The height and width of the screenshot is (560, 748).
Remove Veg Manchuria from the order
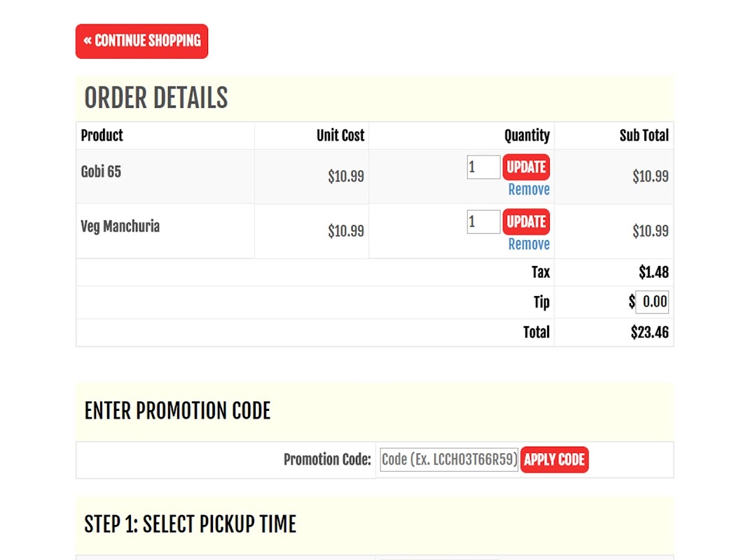[529, 244]
